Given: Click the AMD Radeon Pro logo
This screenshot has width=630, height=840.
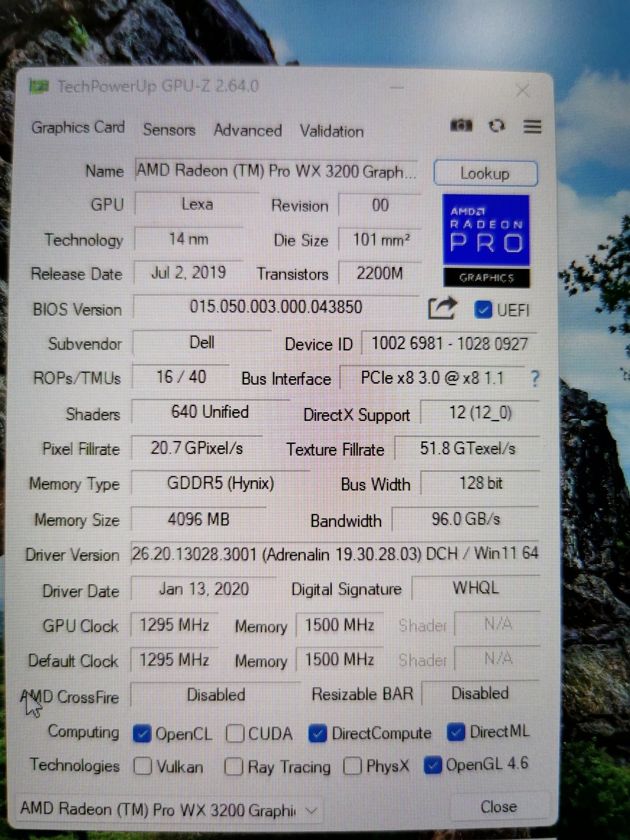Looking at the screenshot, I should click(486, 241).
